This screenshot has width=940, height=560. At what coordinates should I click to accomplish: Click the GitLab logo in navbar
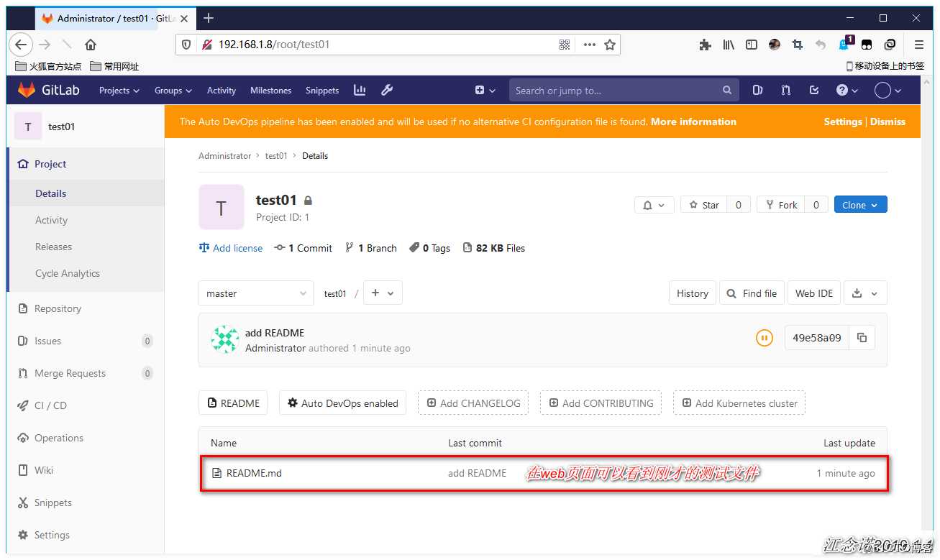48,91
